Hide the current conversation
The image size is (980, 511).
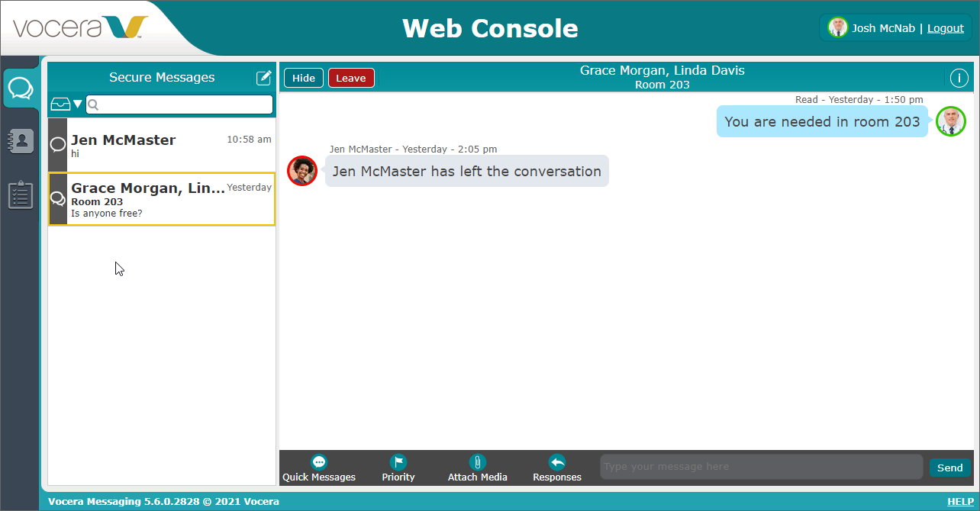coord(304,78)
